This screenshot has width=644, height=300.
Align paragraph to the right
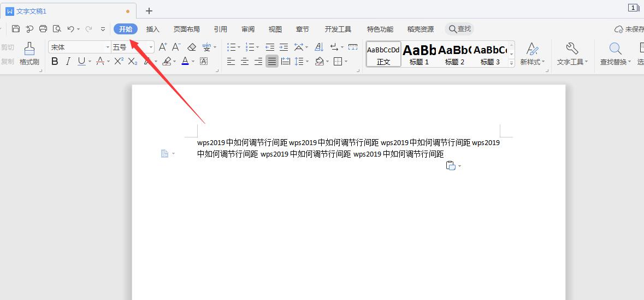[258, 62]
